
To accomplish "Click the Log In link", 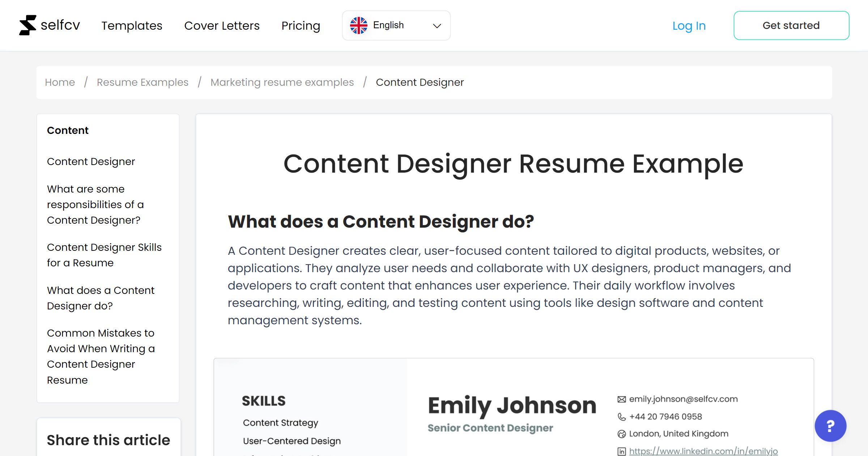I will pos(689,25).
